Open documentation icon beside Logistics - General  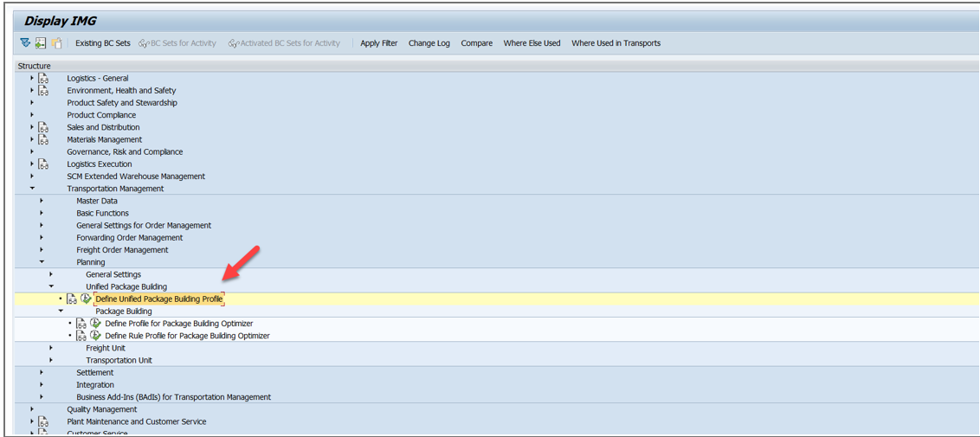pos(43,79)
